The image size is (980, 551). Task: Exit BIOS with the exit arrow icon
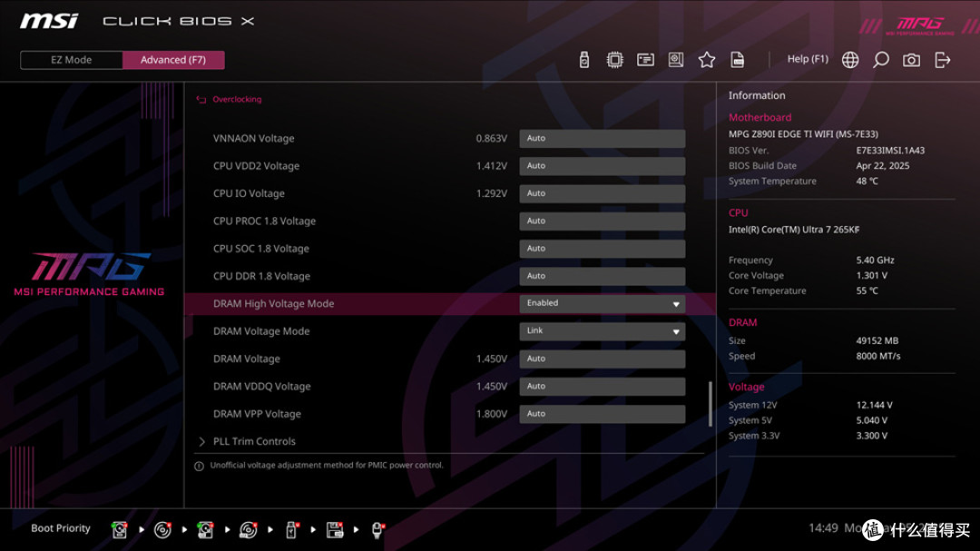942,59
